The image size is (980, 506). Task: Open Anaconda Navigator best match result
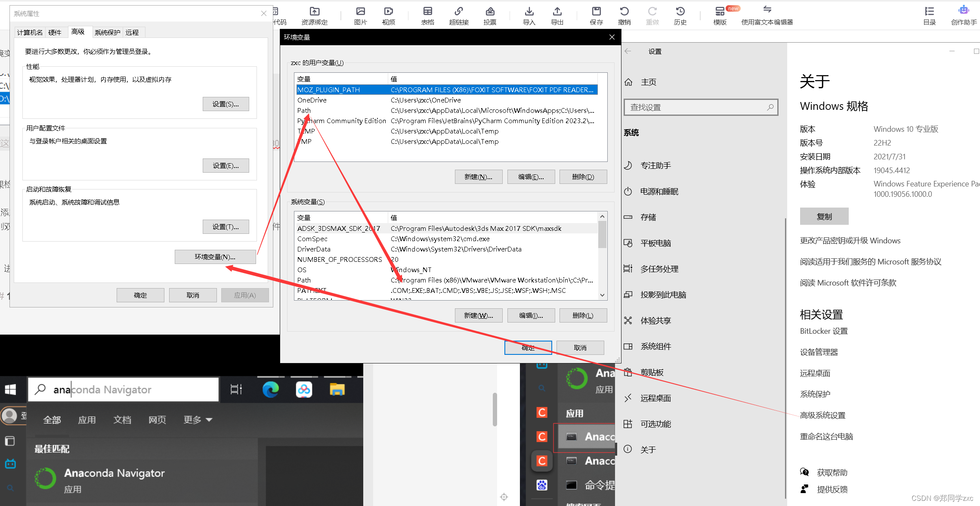pyautogui.click(x=142, y=480)
